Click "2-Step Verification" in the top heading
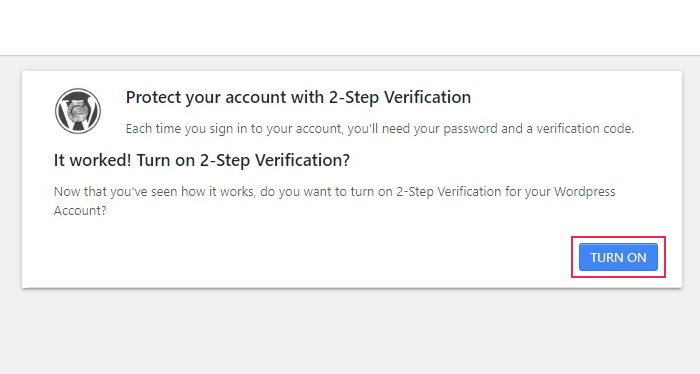This screenshot has height=374, width=700. tap(400, 97)
